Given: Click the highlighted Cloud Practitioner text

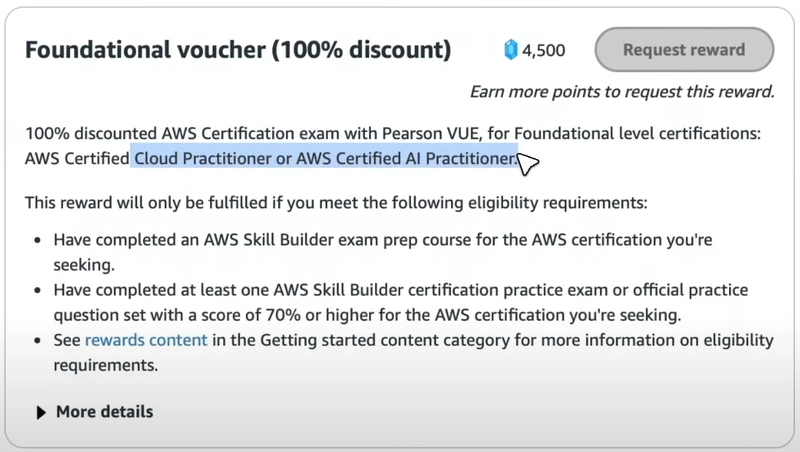Looking at the screenshot, I should click(x=203, y=158).
